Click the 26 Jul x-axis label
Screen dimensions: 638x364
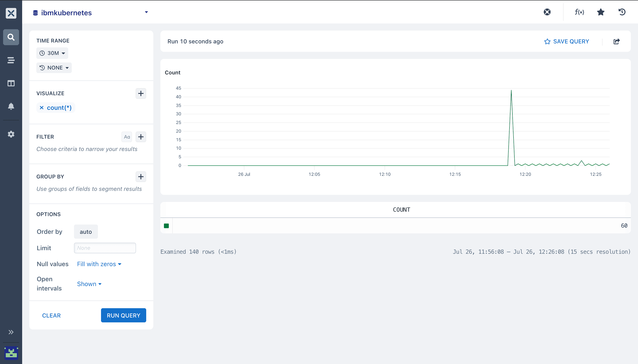pos(244,174)
